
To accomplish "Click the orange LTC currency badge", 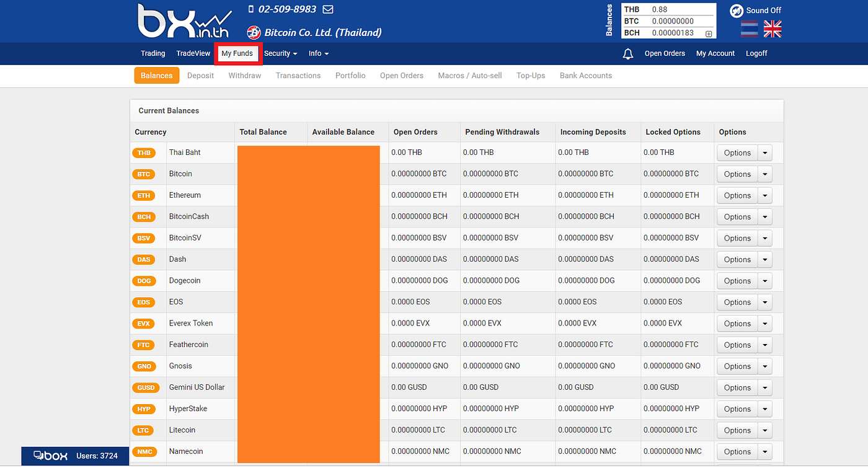I will (144, 430).
